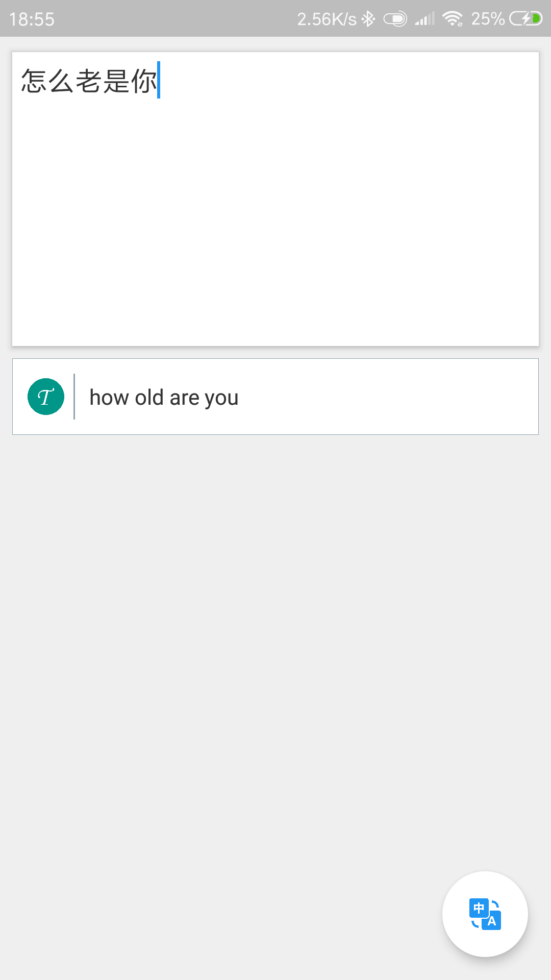Tap the blue text cursor after 你
The width and height of the screenshot is (551, 980).
(159, 80)
